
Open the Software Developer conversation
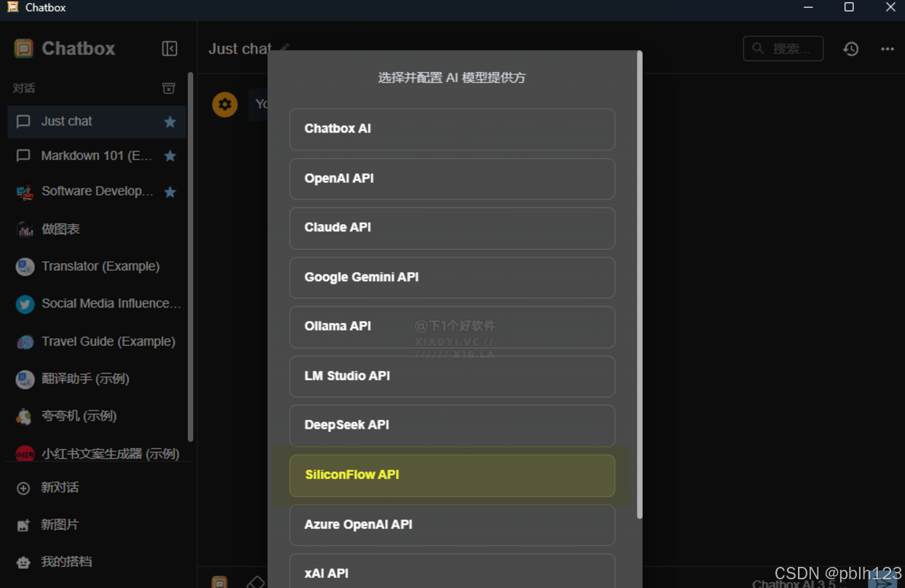(96, 192)
